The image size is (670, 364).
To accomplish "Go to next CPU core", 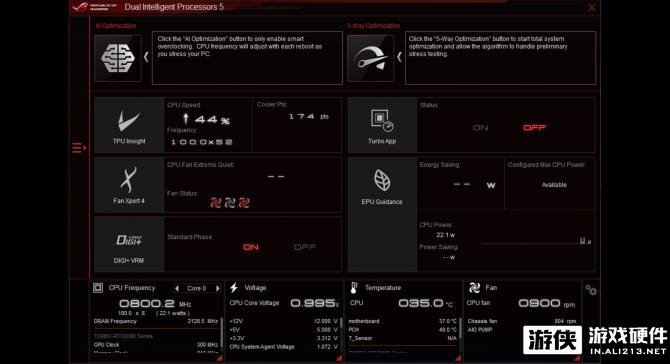I will pyautogui.click(x=217, y=288).
